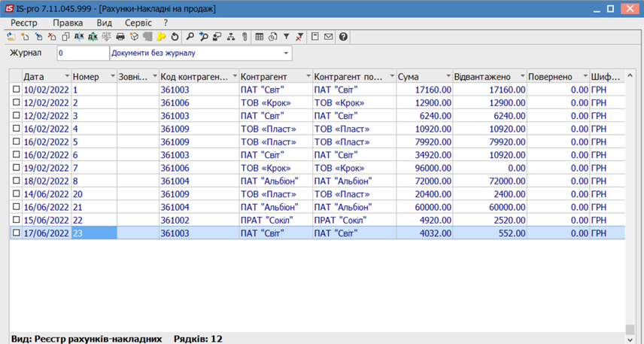Open the Відвантажено column filter arrow
644x344 pixels.
click(x=522, y=77)
